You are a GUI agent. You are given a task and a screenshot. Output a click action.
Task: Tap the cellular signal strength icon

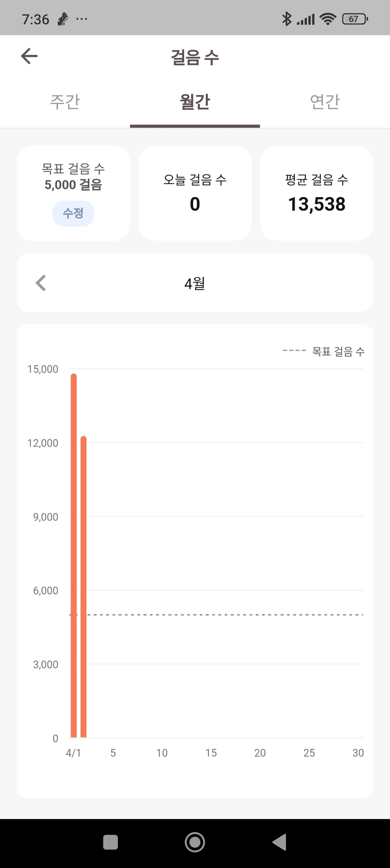point(306,19)
